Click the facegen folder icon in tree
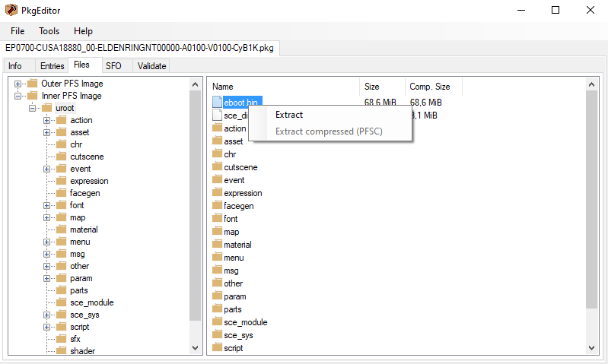608x364 pixels. pos(62,193)
